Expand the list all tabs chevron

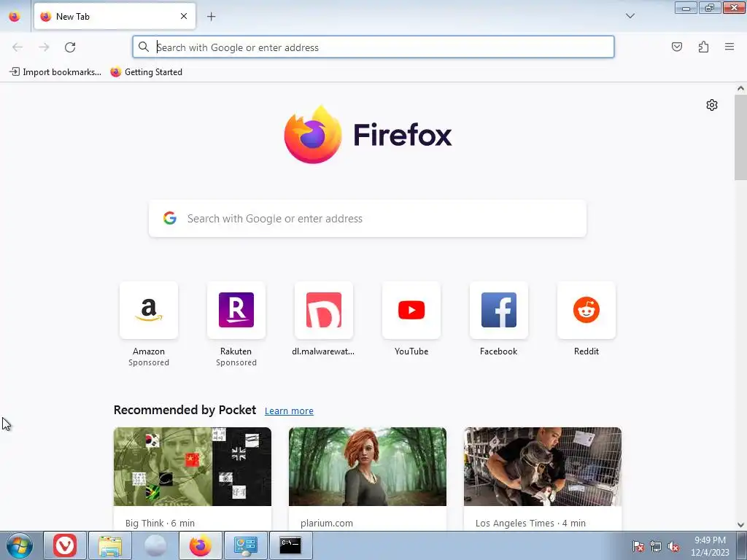coord(630,16)
